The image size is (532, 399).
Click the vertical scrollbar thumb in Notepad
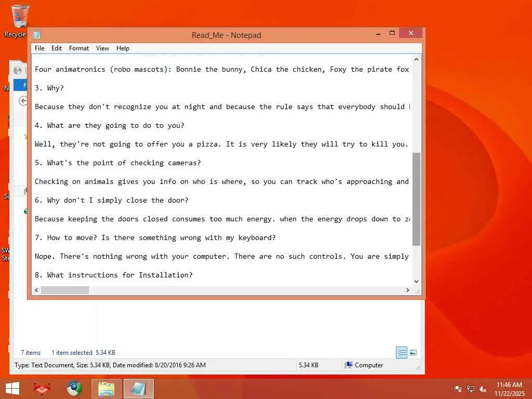[x=416, y=199]
